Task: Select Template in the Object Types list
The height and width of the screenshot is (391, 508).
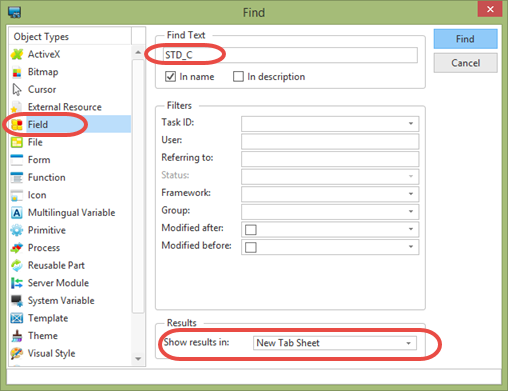Action: click(x=48, y=318)
